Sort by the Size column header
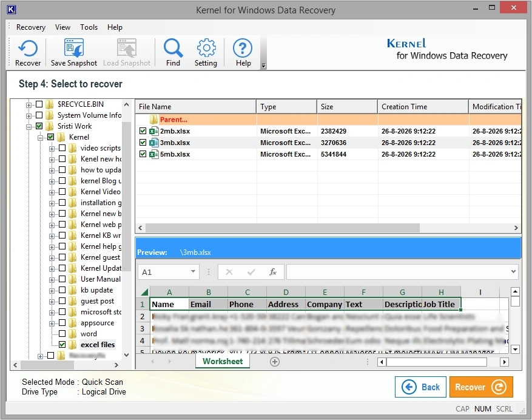 347,107
